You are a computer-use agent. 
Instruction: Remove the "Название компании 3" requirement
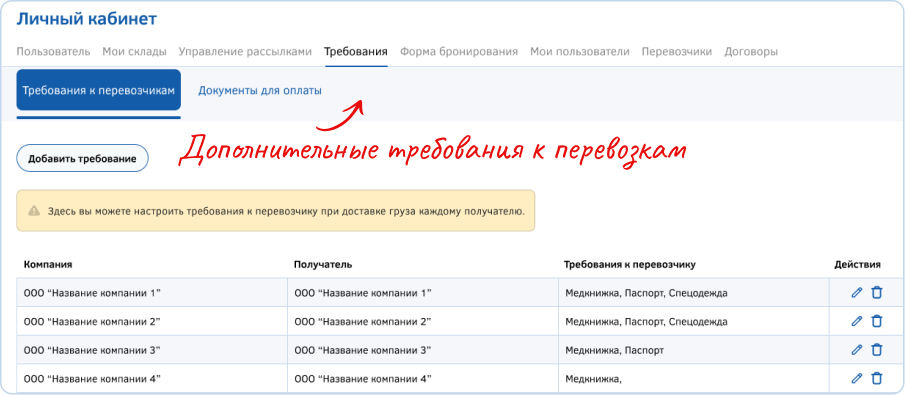pyautogui.click(x=876, y=349)
